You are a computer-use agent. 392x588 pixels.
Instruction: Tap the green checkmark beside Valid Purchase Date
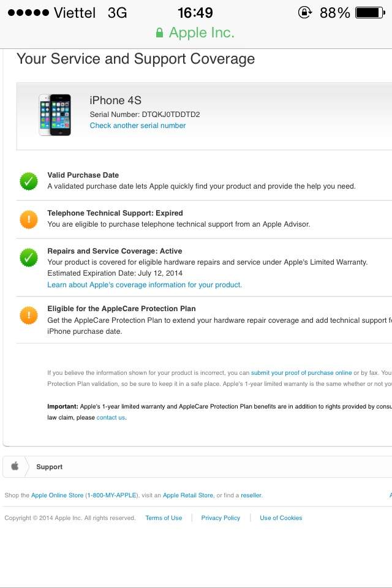(x=29, y=181)
